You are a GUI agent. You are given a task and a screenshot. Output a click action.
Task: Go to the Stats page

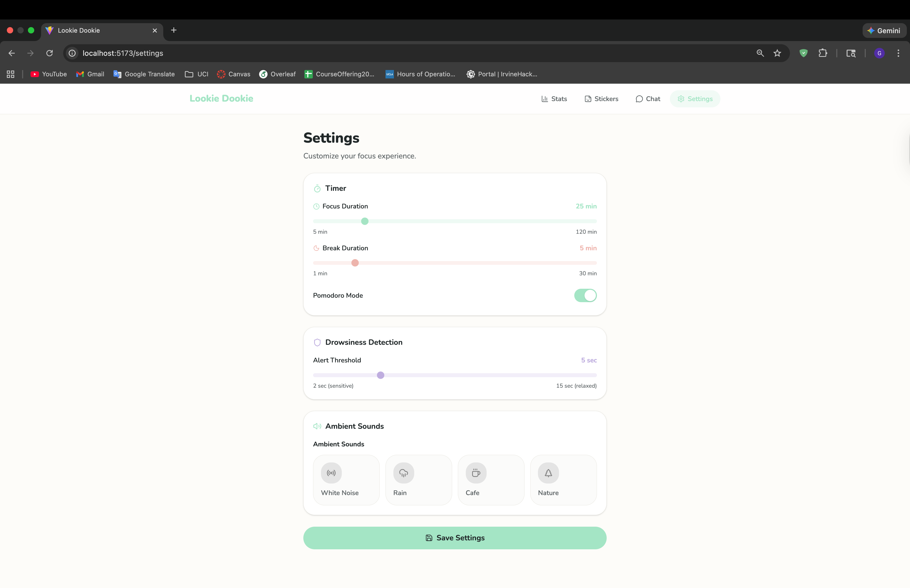click(x=554, y=99)
